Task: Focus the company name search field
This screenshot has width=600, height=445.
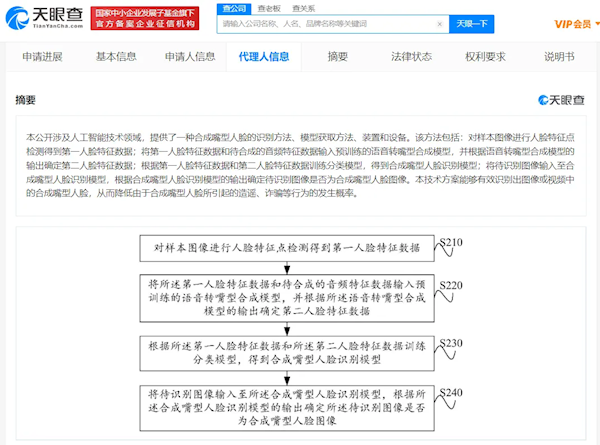Action: point(333,24)
